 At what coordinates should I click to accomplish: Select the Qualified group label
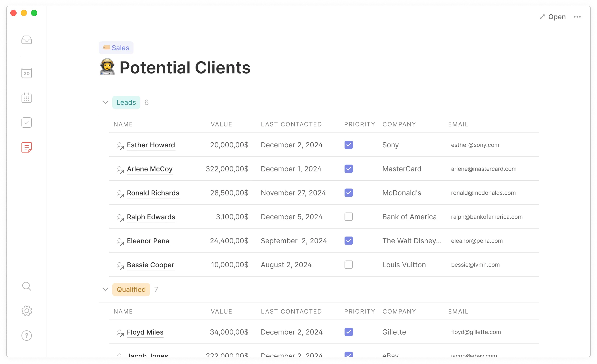tap(131, 290)
